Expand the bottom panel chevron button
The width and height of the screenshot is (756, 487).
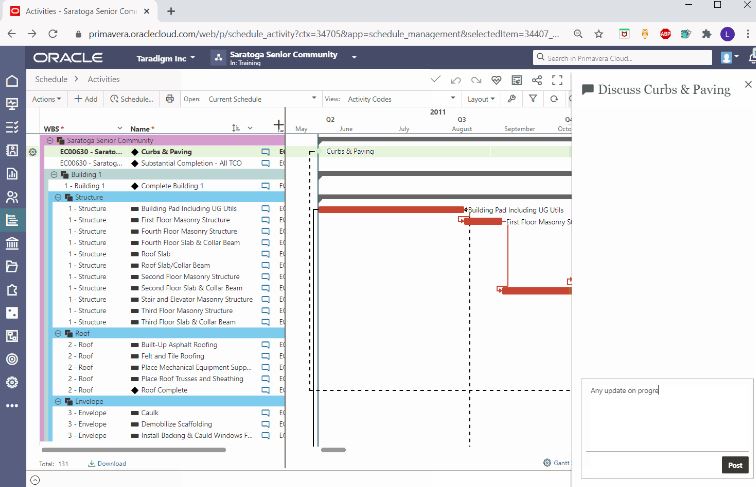click(x=35, y=480)
